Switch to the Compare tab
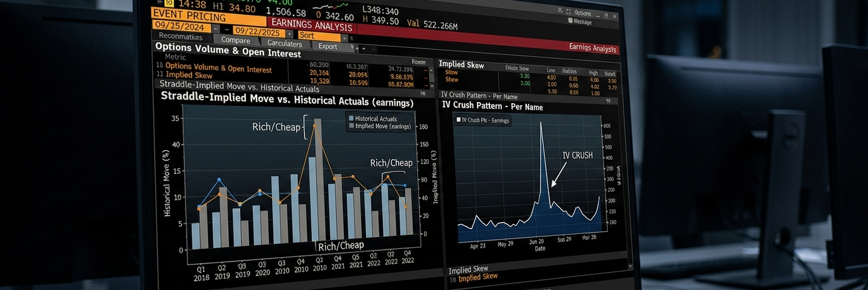 (x=235, y=40)
